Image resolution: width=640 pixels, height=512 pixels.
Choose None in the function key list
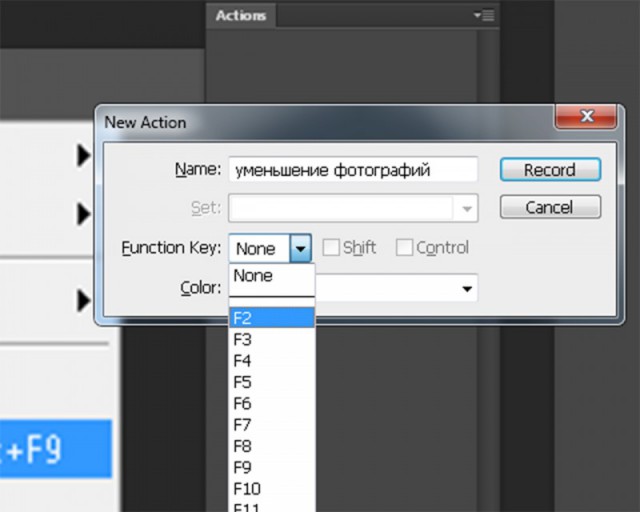(x=272, y=276)
